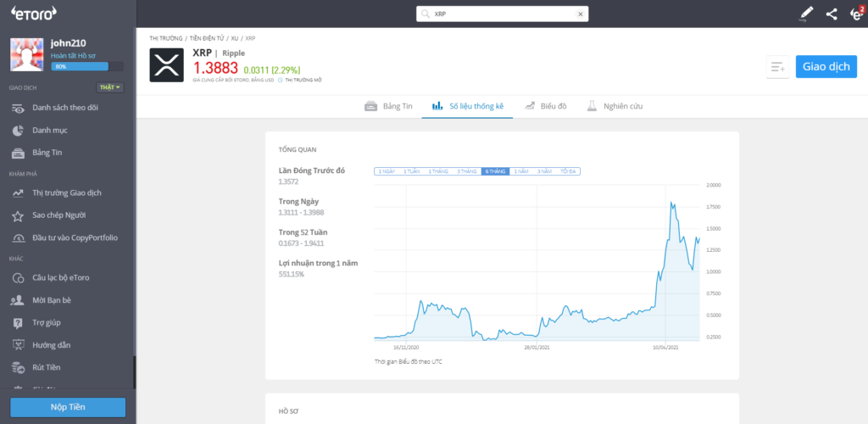Screen dimensions: 868x424
Task: Select 3 THÁNG chart range
Action: coord(467,171)
